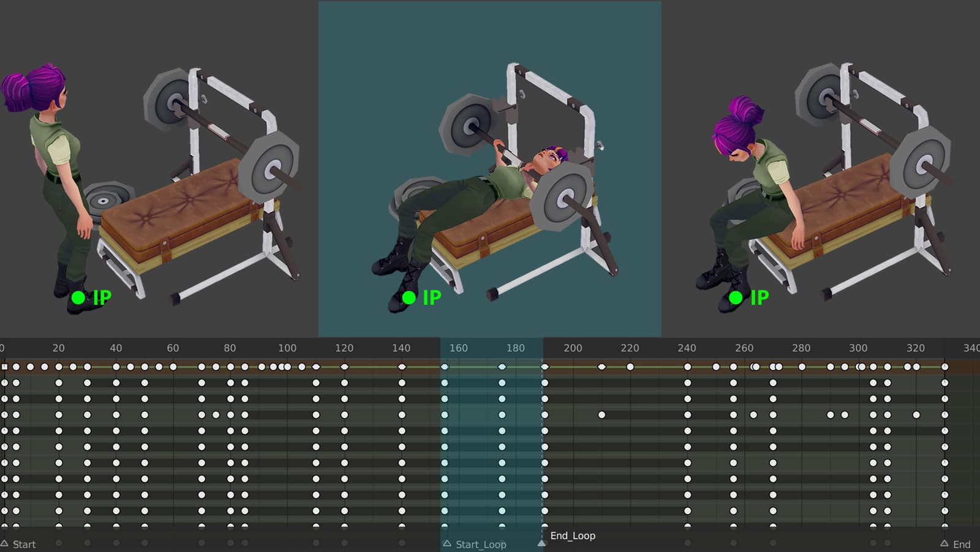Select top summary row keyframe at frame 120
Image resolution: width=980 pixels, height=552 pixels.
(x=344, y=367)
